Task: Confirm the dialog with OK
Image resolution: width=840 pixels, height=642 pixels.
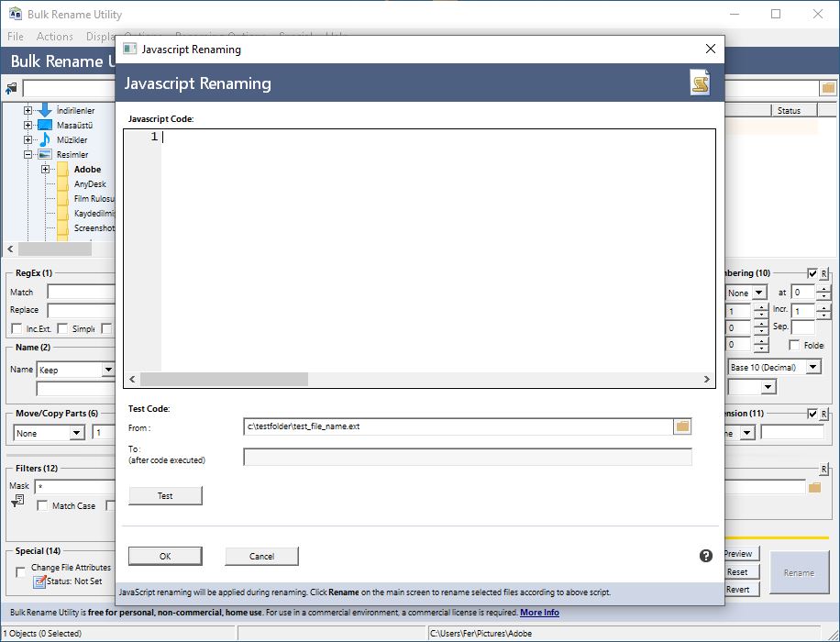Action: pyautogui.click(x=165, y=557)
